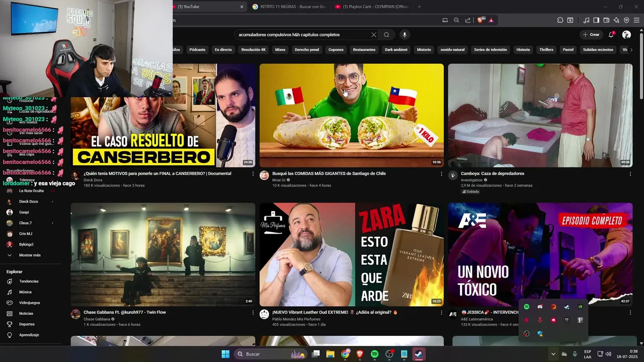Screen dimensions: 644x362
Task: Select the Dark ambient chip
Action: [396, 50]
